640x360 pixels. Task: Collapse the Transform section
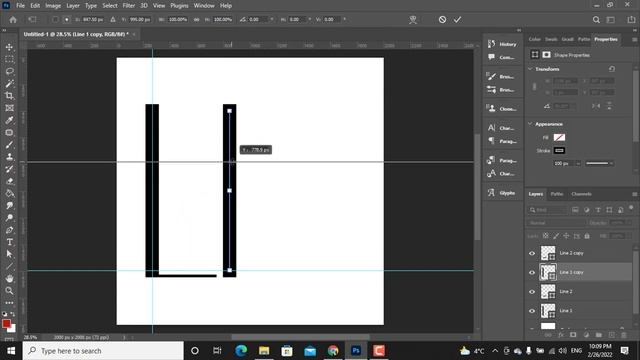pyautogui.click(x=530, y=69)
